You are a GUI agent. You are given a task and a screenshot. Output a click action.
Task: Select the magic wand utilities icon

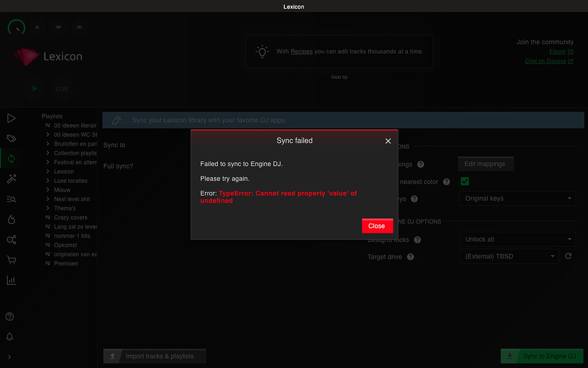coord(11,179)
